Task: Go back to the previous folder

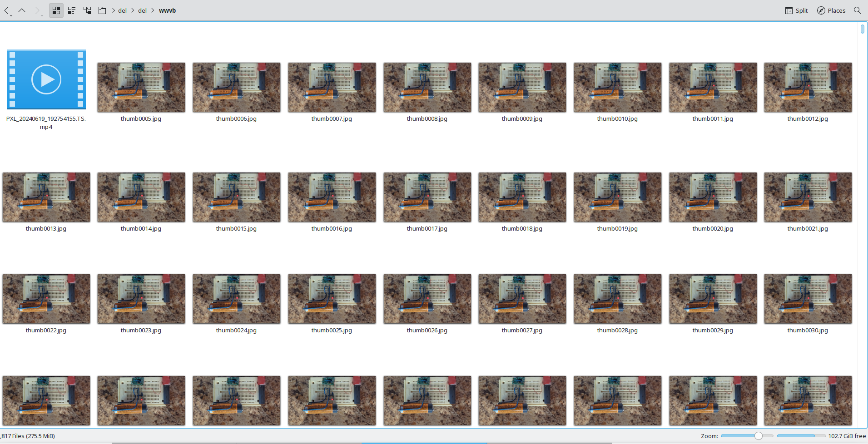Action: [6, 10]
